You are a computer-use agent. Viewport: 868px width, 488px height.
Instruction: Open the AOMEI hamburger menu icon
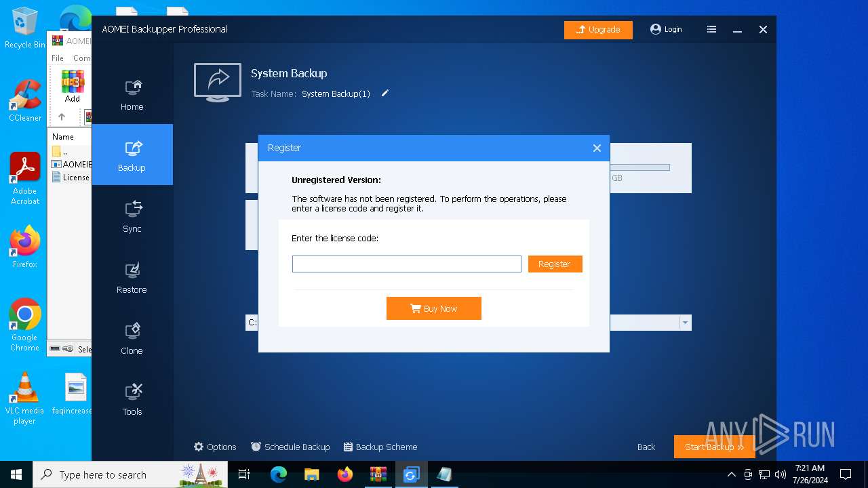pos(711,29)
